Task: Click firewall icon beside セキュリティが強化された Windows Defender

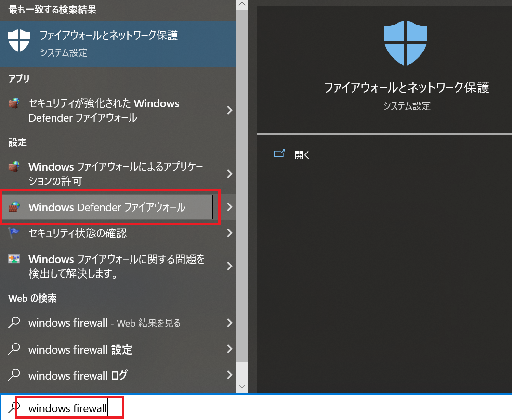Action: [13, 103]
